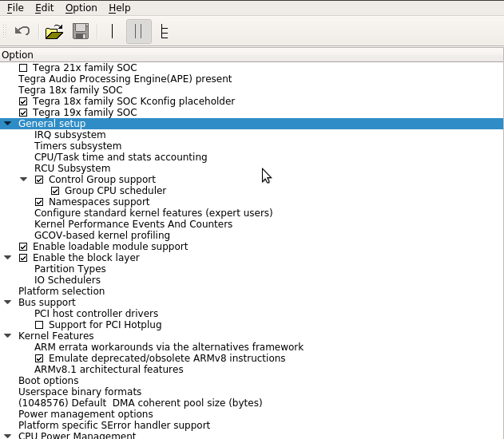Uncheck Tegra 19x family SOC
This screenshot has width=504, height=439.
click(x=23, y=113)
